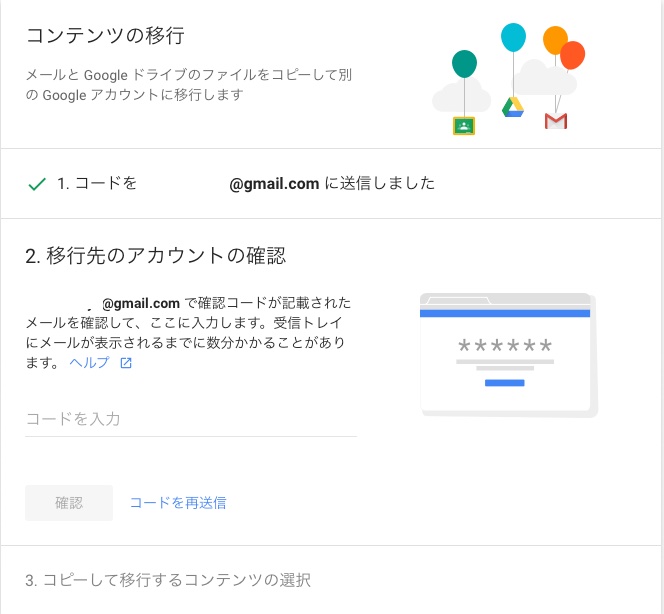Click the 確認 confirm button
Image resolution: width=664 pixels, height=614 pixels.
point(69,503)
